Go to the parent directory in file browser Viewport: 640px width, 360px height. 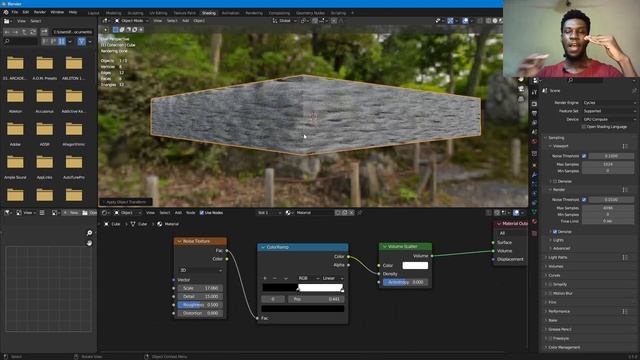[24, 31]
